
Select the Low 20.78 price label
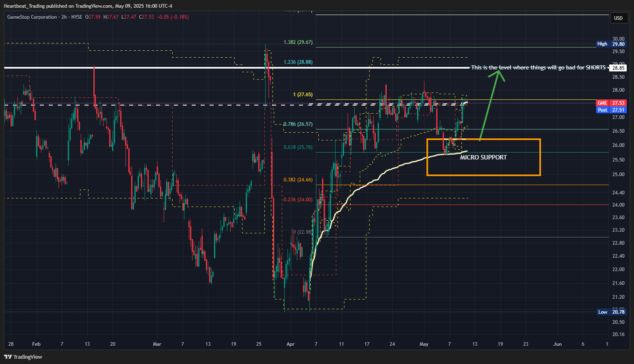[611, 312]
